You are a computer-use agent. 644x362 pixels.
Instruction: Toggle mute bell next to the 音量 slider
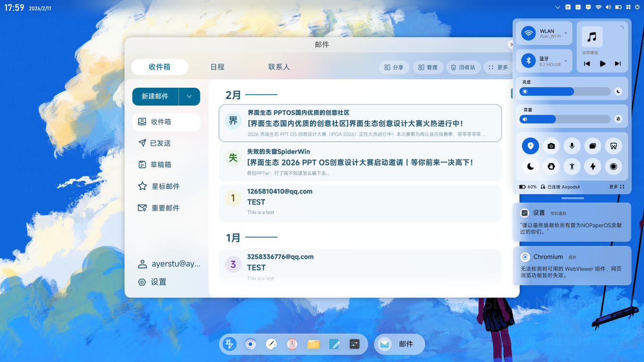click(618, 119)
